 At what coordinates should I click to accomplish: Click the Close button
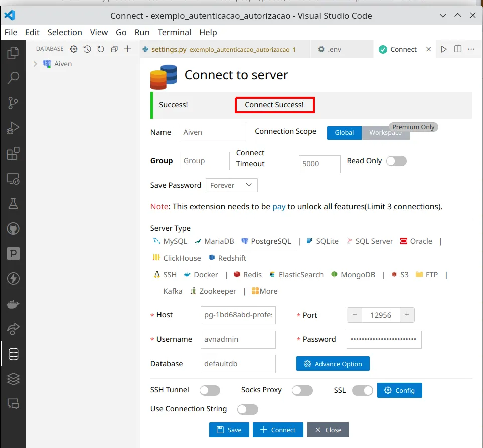coord(328,430)
